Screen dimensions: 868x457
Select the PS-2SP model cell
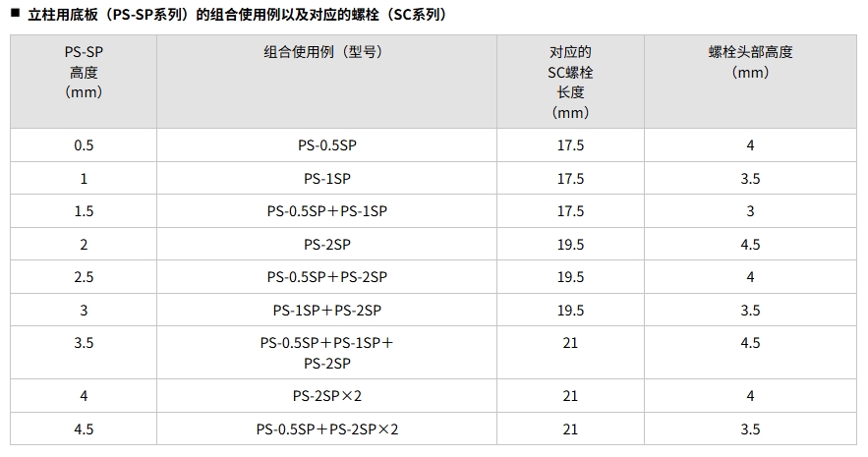[326, 244]
